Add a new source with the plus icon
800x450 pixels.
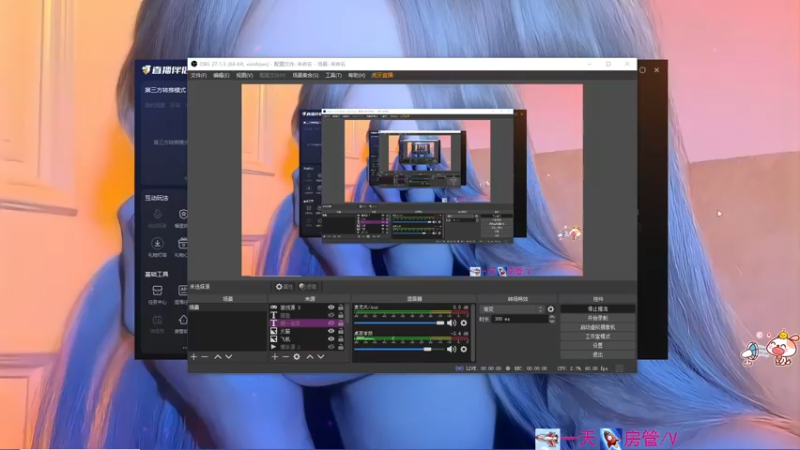coord(274,357)
